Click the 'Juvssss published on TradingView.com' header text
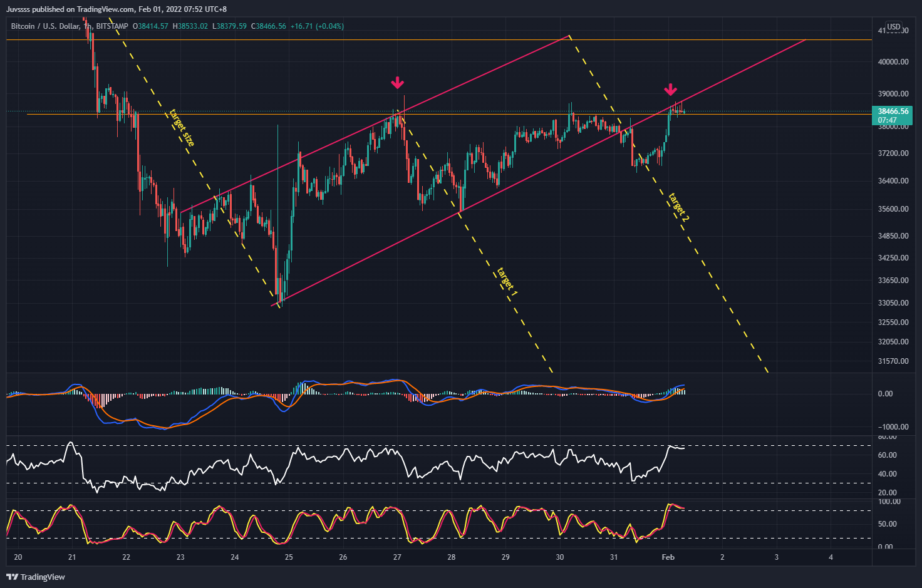Screen dimensions: 922x588 tap(70, 9)
